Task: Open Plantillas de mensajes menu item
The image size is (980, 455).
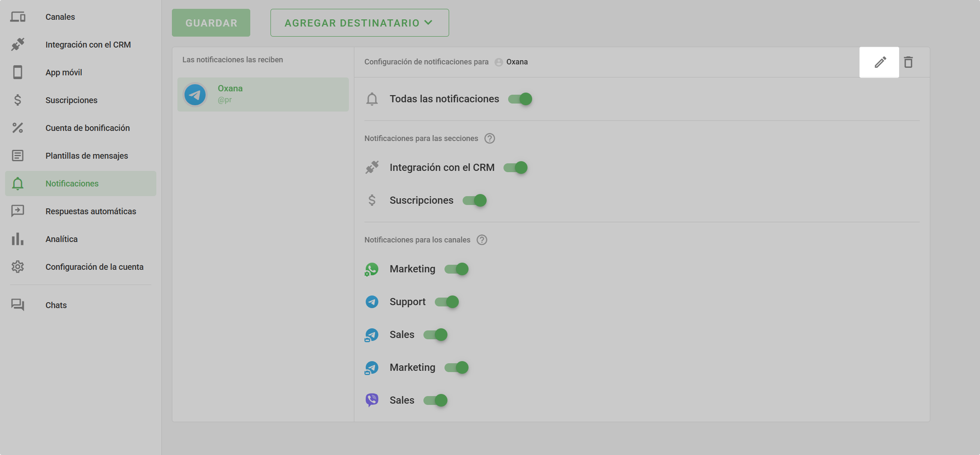Action: pos(80,156)
